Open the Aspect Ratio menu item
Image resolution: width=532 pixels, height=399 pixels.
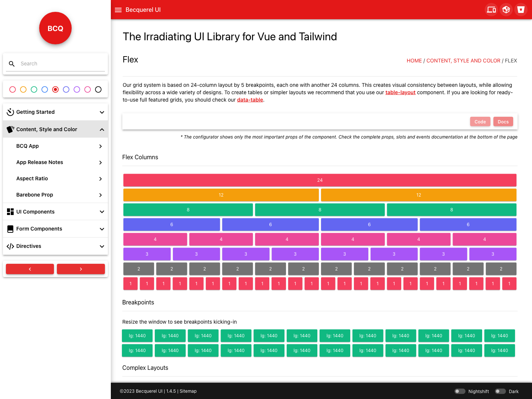point(55,178)
